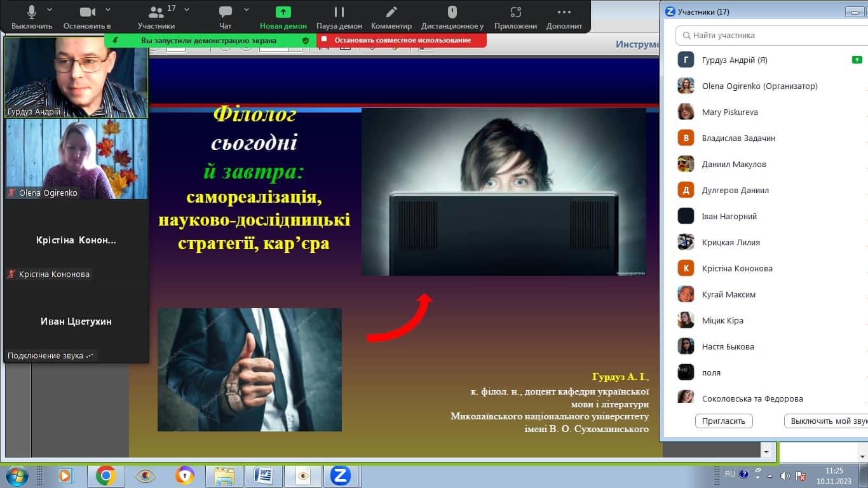Stop video using the camera icon
This screenshot has width=868, height=488.
(88, 13)
